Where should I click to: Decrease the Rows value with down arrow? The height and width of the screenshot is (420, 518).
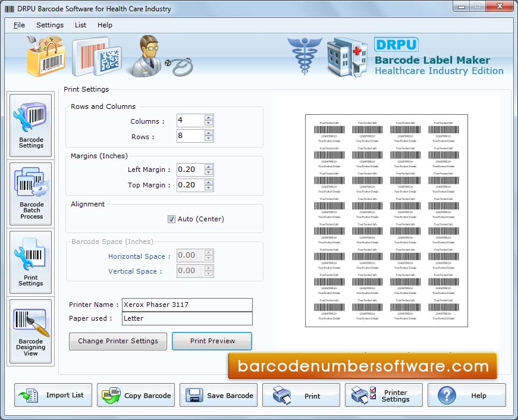(x=209, y=139)
